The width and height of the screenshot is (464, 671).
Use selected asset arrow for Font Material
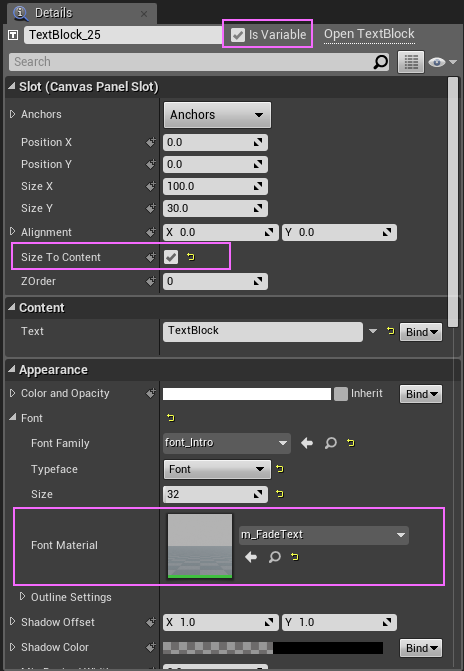pos(251,557)
